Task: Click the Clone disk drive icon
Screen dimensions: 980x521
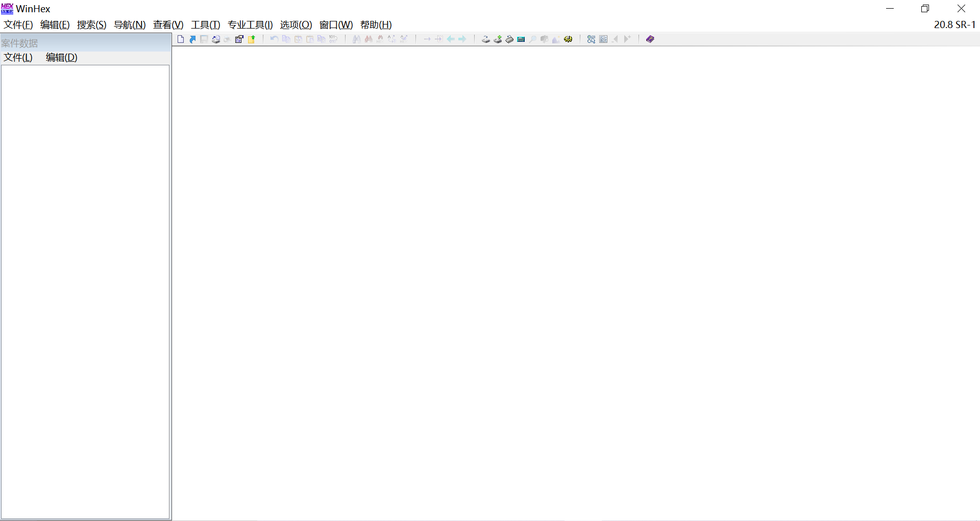Action: (x=485, y=39)
